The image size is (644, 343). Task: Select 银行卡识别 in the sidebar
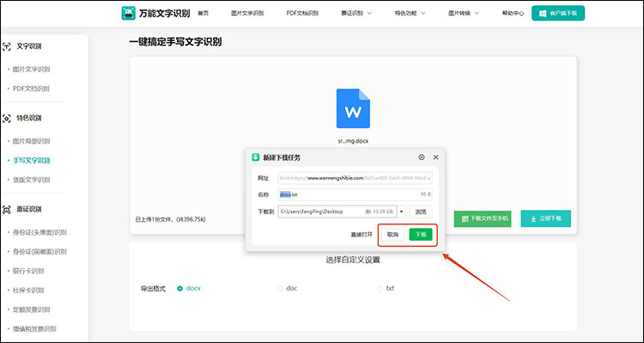(x=28, y=271)
